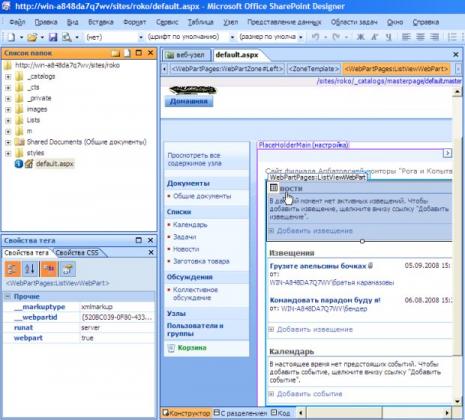The image size is (465, 420).
Task: Click the list formatting icon in toolbar
Action: click(452, 37)
